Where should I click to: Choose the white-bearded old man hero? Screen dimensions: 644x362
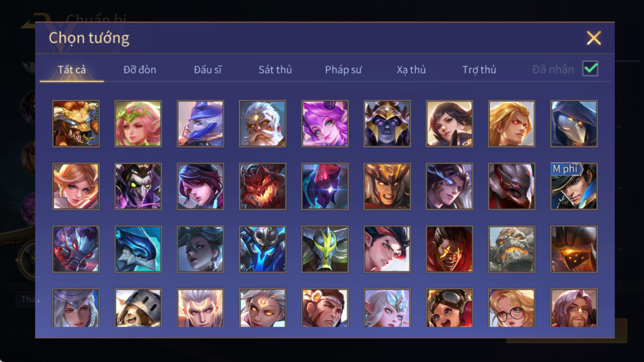[x=263, y=124]
